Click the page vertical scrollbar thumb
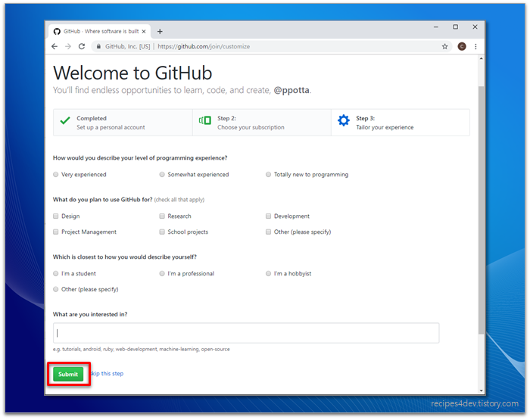The width and height of the screenshot is (530, 420). point(481,210)
